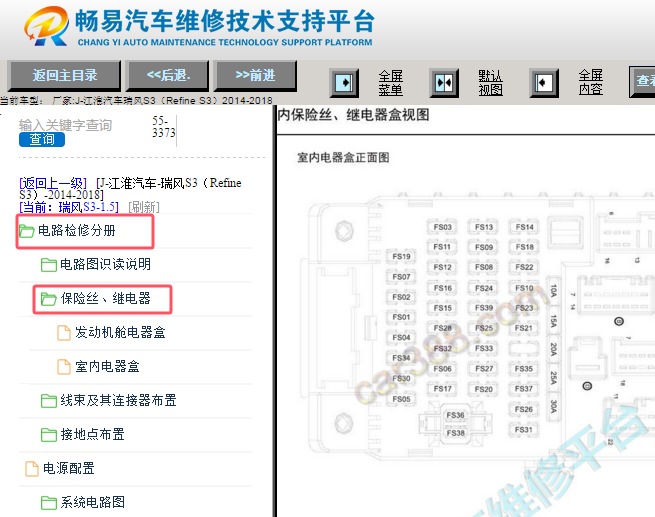The width and height of the screenshot is (655, 517).
Task: Focus the keyword search input field
Action: pos(84,125)
